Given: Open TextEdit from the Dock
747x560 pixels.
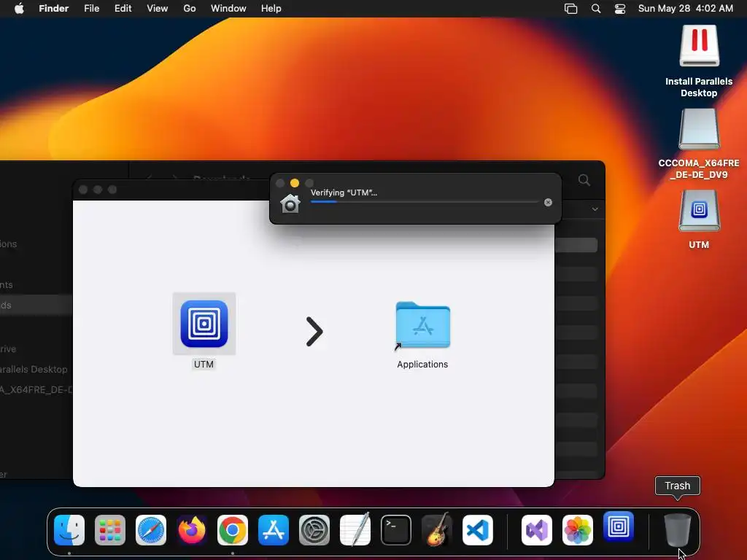Looking at the screenshot, I should (x=355, y=529).
